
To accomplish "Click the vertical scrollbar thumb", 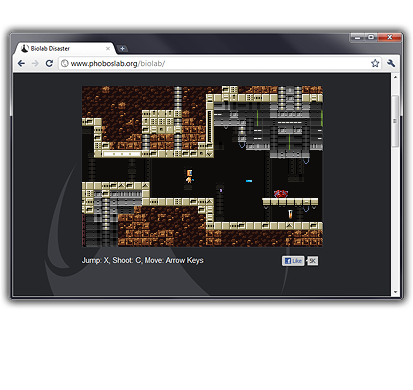I will 395,121.
